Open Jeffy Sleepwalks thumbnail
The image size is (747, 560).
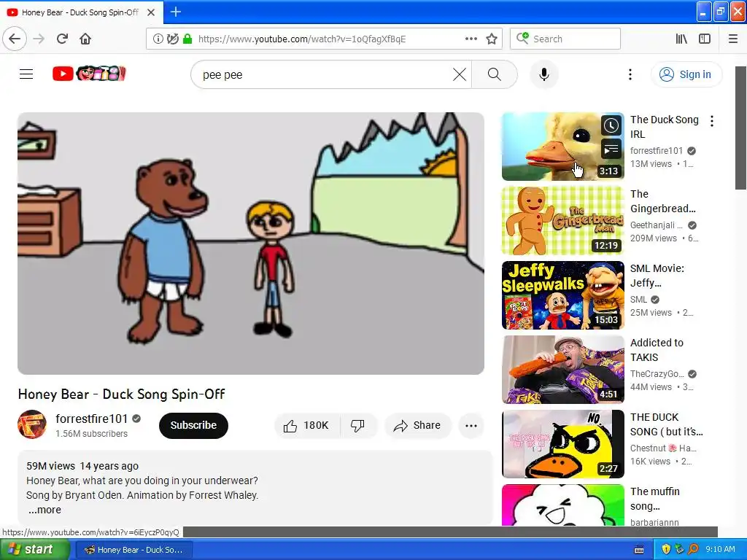562,295
